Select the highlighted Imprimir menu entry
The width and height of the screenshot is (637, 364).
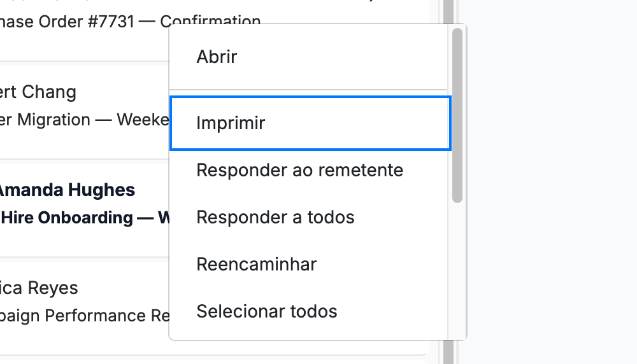310,123
